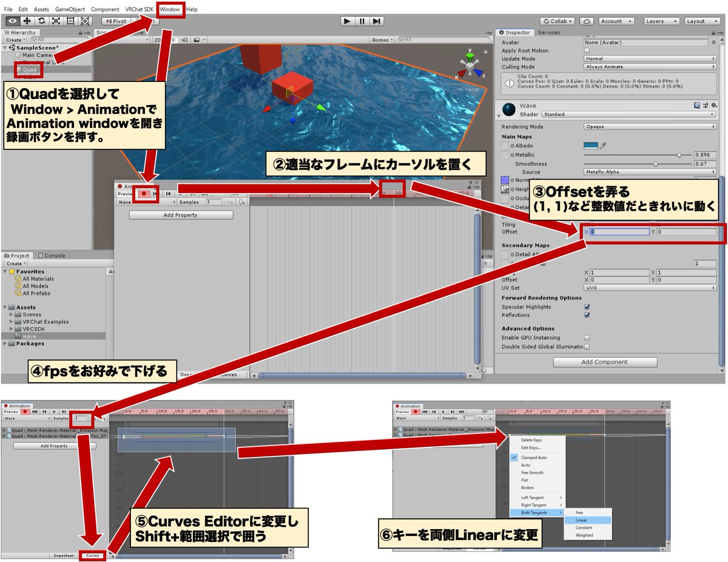Click the scene orientation gizmo
Screen dimensions: 728x562
point(470,64)
